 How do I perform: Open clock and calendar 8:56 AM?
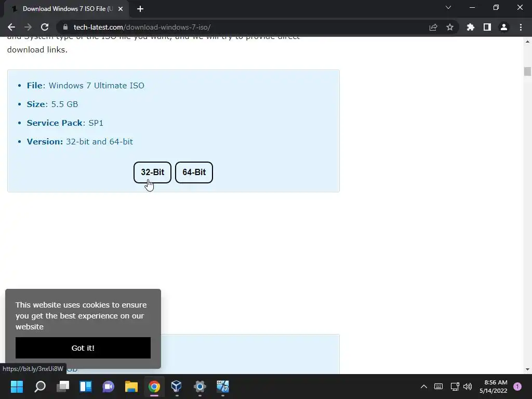click(494, 387)
